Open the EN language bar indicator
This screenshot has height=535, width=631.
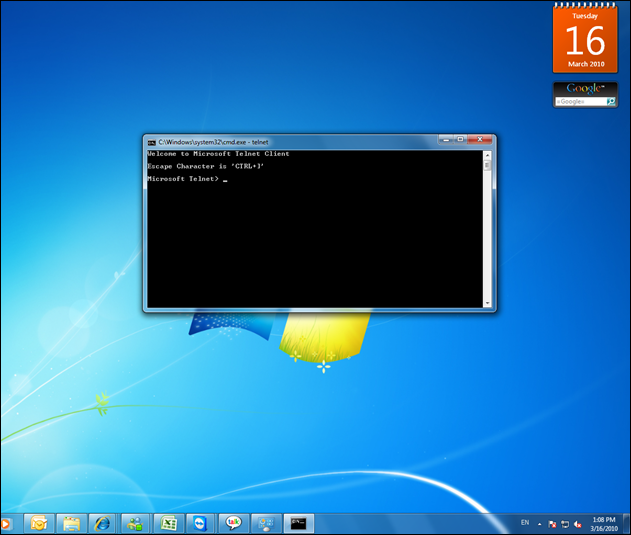[x=525, y=523]
